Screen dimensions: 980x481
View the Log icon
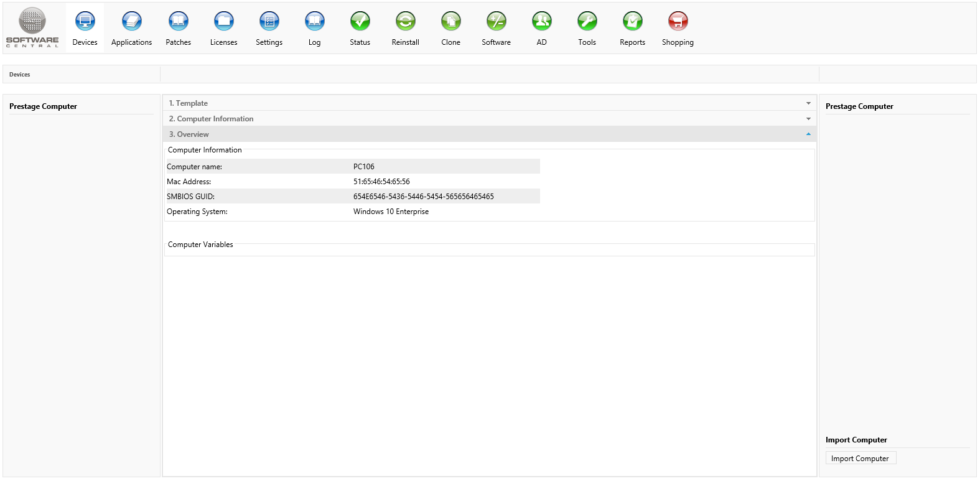[x=315, y=22]
